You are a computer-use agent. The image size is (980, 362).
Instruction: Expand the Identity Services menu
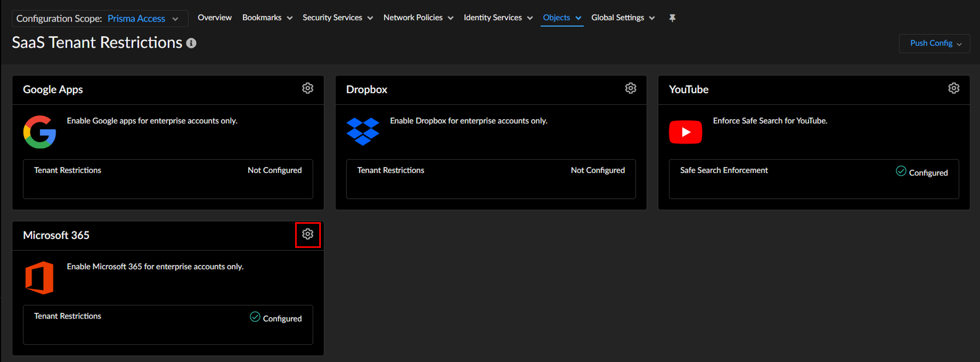[498, 17]
